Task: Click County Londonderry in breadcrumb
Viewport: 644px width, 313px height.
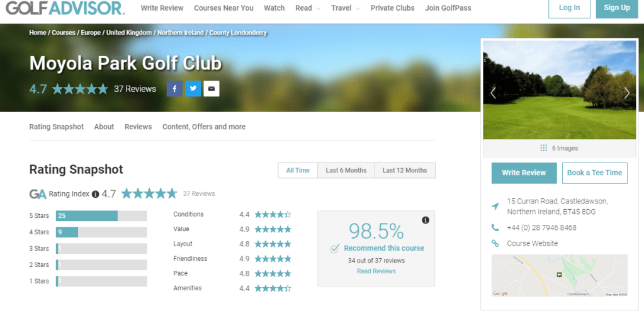Action: pyautogui.click(x=238, y=33)
